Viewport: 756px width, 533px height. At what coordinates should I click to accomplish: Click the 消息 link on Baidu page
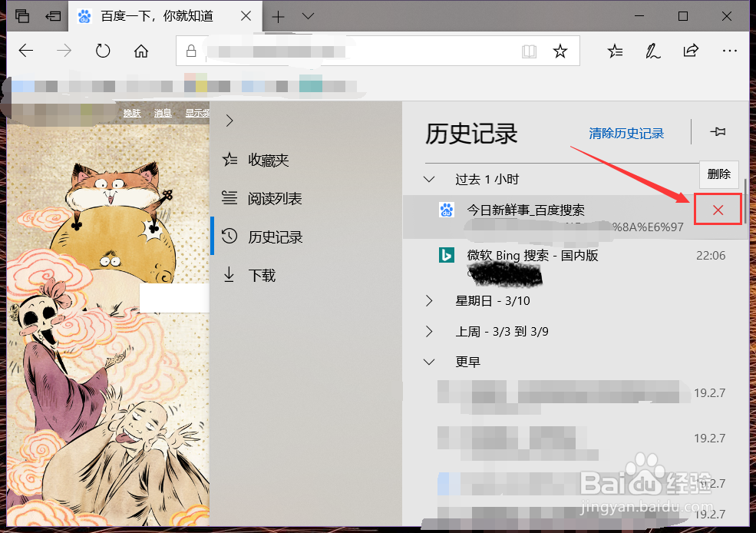click(x=163, y=114)
